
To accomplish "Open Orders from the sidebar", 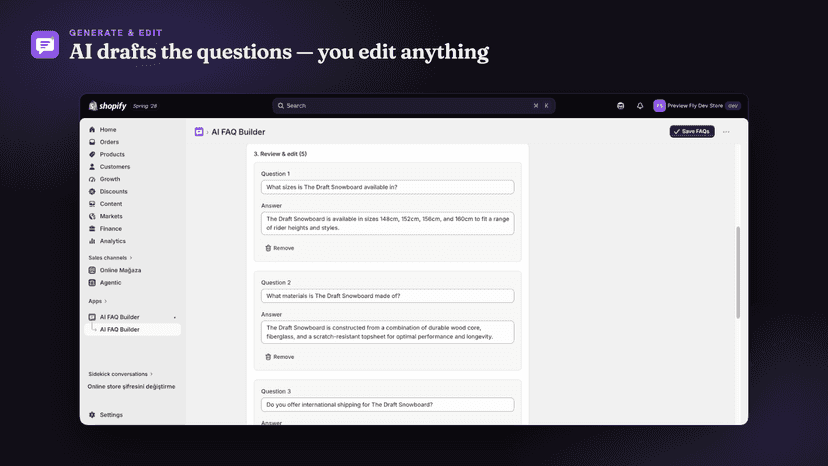I will (109, 142).
